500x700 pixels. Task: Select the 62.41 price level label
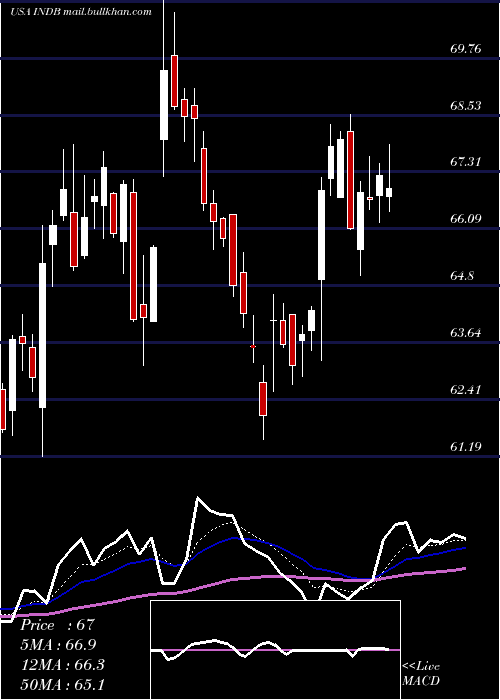466,390
